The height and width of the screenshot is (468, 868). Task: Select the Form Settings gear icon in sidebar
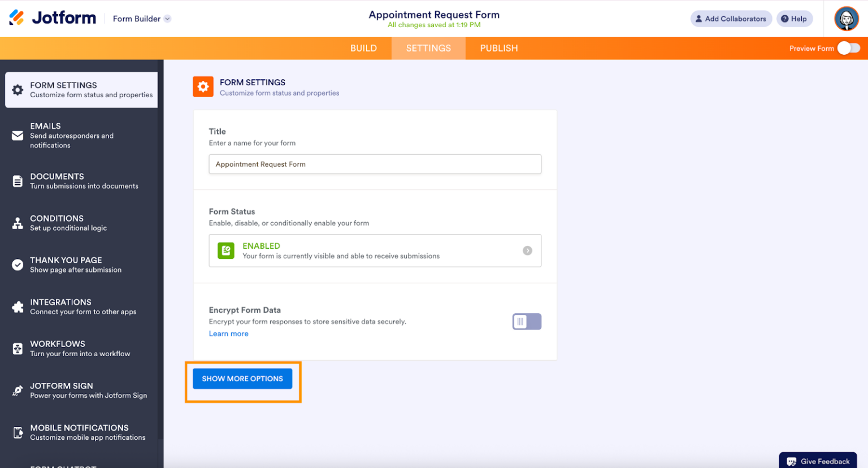pos(17,89)
